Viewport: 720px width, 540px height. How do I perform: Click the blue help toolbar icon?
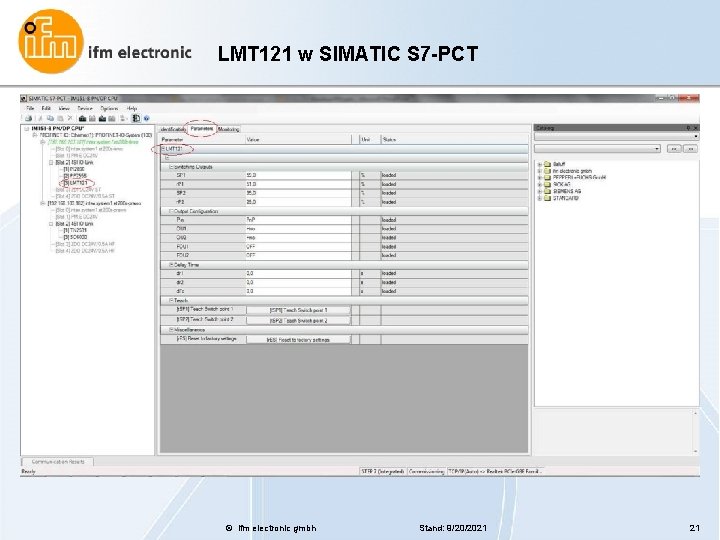click(146, 118)
